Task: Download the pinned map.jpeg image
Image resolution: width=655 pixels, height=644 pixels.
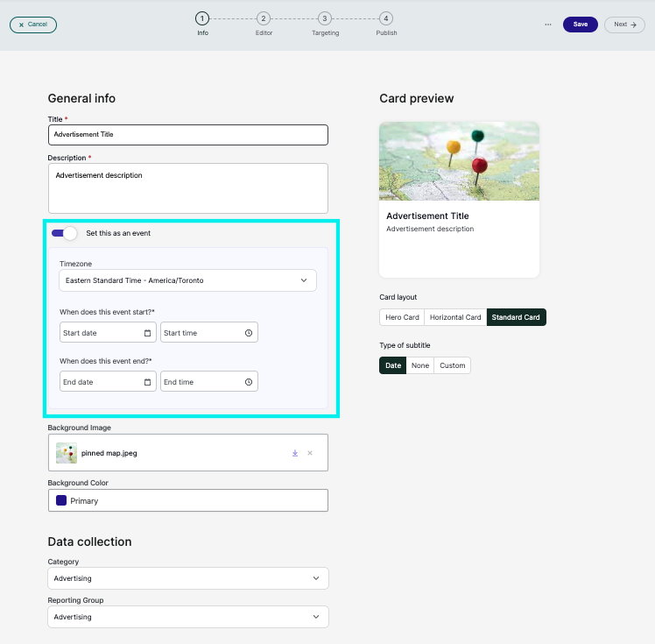Action: coord(295,453)
